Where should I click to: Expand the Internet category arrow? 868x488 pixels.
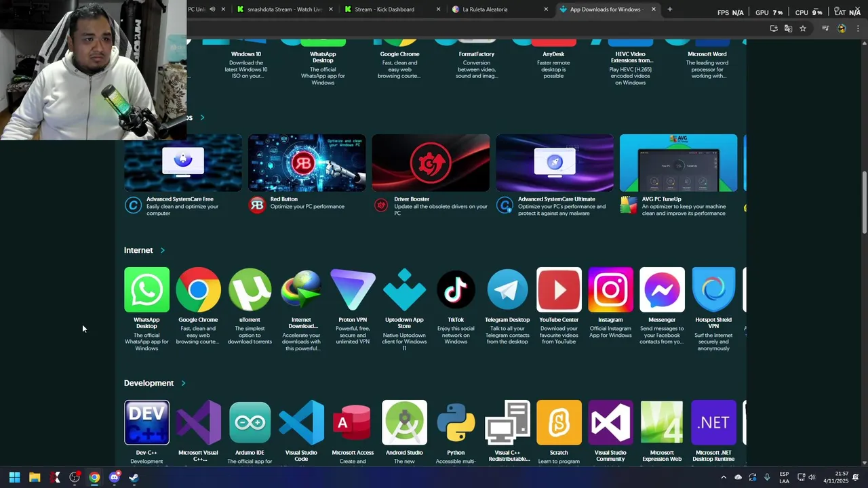(163, 250)
